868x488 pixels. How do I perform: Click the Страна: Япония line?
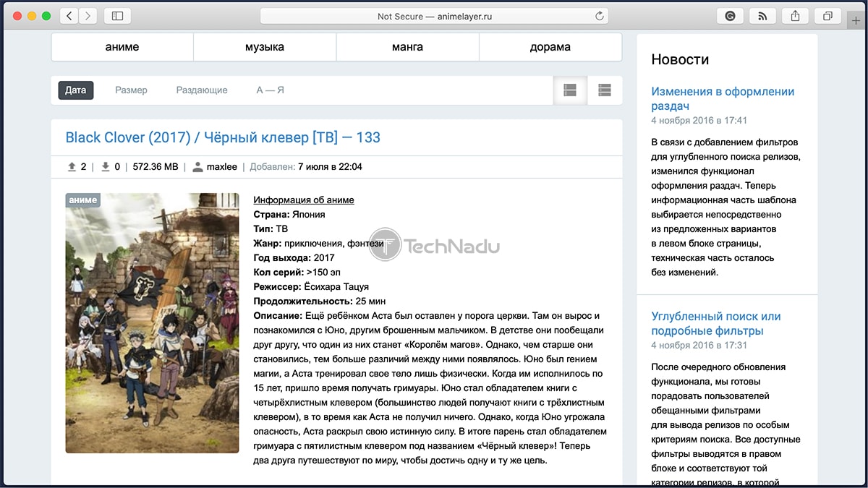(x=289, y=215)
